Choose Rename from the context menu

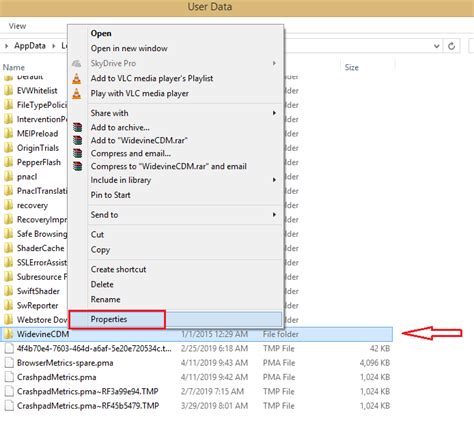click(105, 299)
